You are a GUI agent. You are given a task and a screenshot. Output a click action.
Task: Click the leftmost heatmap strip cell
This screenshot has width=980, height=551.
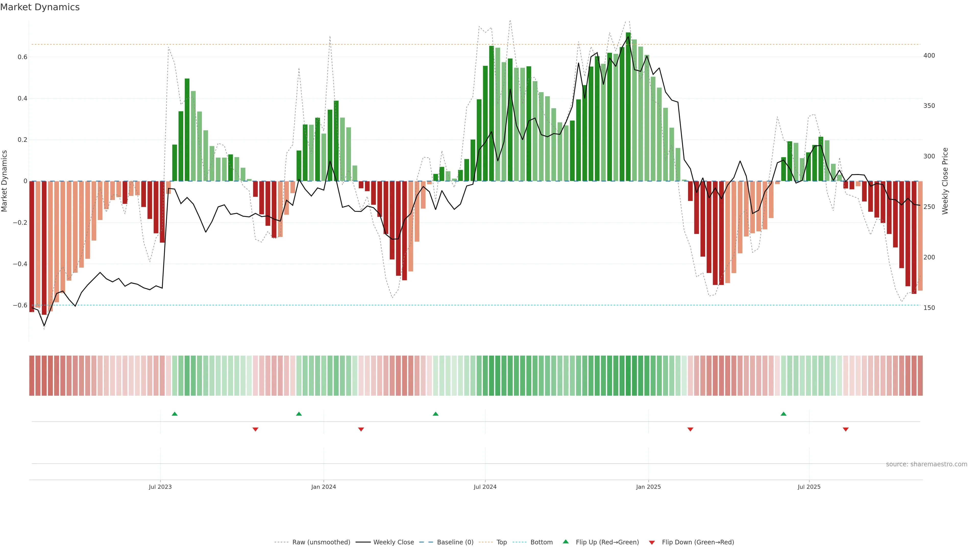click(x=32, y=376)
